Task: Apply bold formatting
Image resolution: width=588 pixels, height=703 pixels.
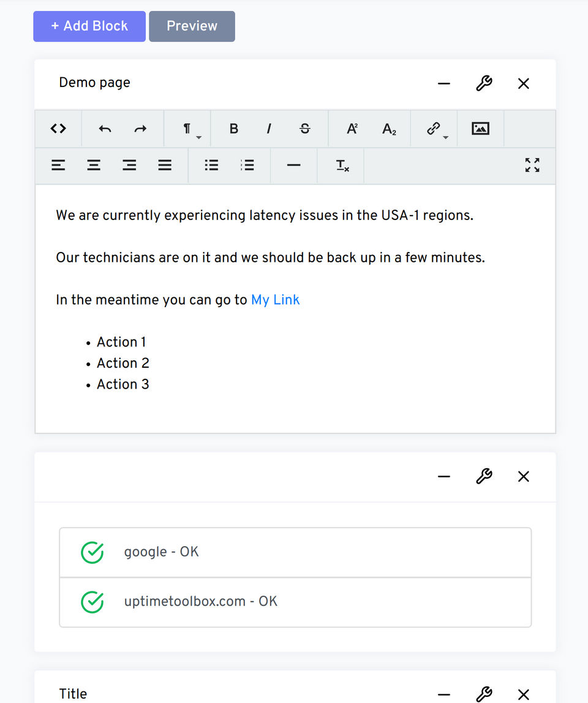Action: click(233, 129)
